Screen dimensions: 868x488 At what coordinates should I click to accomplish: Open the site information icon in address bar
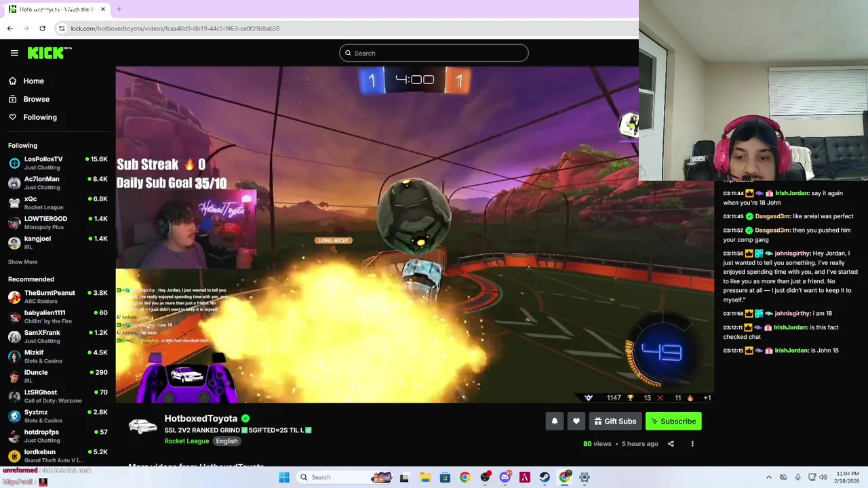point(62,28)
